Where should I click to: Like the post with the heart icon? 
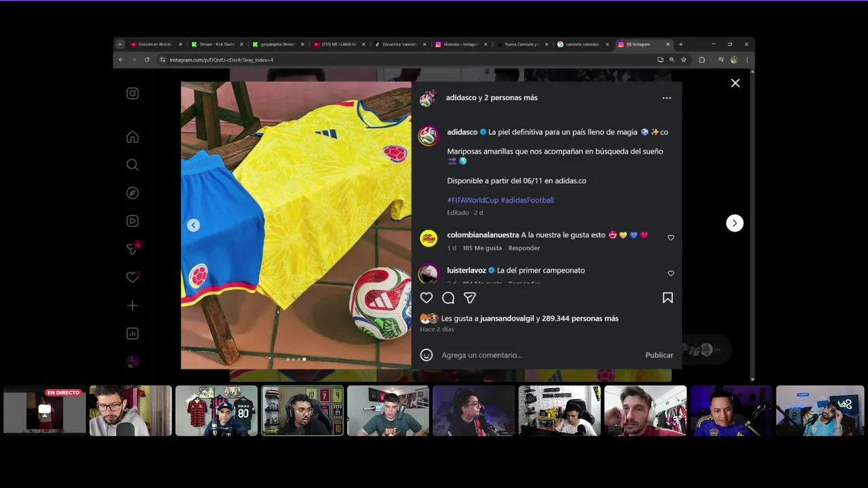point(427,298)
